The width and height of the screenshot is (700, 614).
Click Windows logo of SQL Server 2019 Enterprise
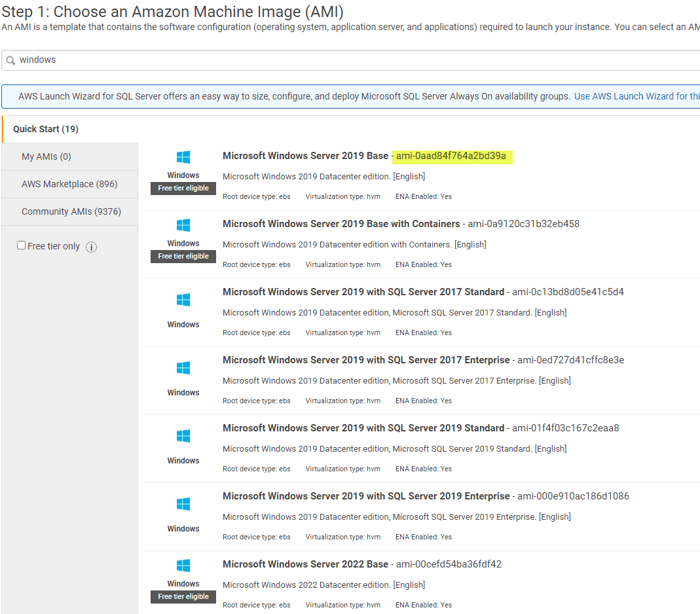click(x=183, y=504)
